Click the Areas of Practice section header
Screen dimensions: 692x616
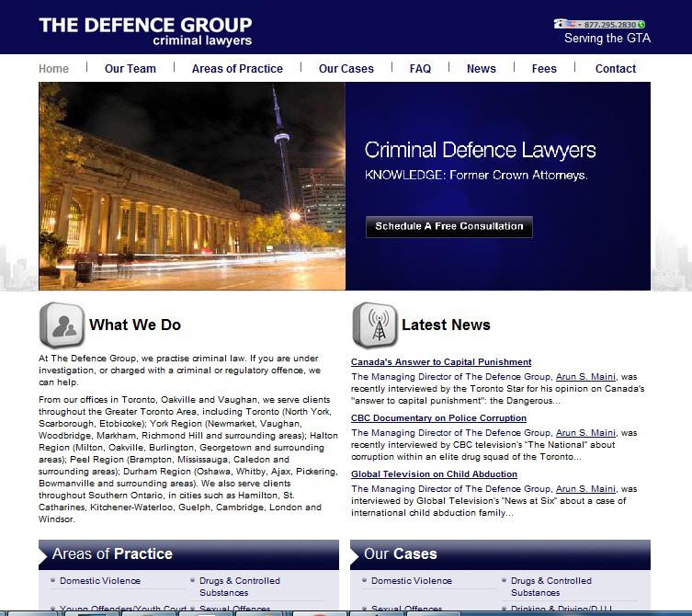click(x=189, y=554)
